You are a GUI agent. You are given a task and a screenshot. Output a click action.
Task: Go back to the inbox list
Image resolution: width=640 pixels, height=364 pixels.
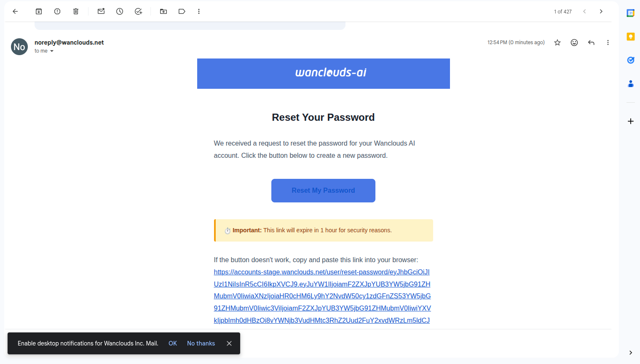15,11
